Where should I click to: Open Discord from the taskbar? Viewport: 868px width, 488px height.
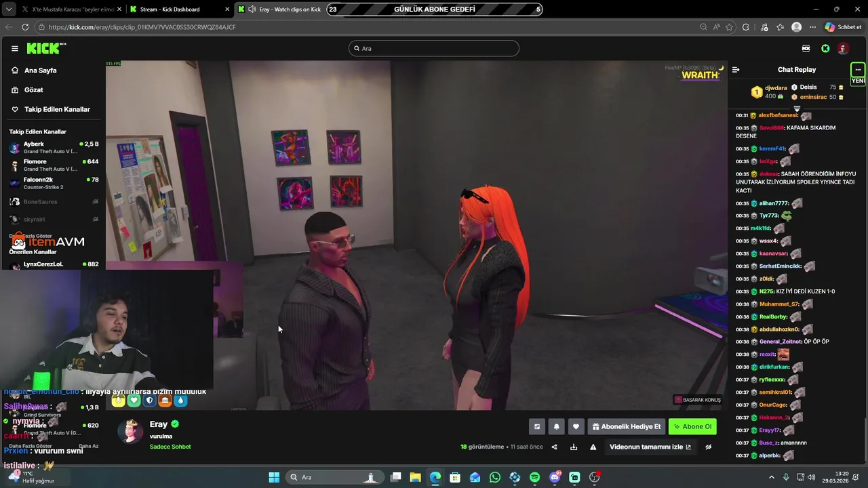coord(555,477)
